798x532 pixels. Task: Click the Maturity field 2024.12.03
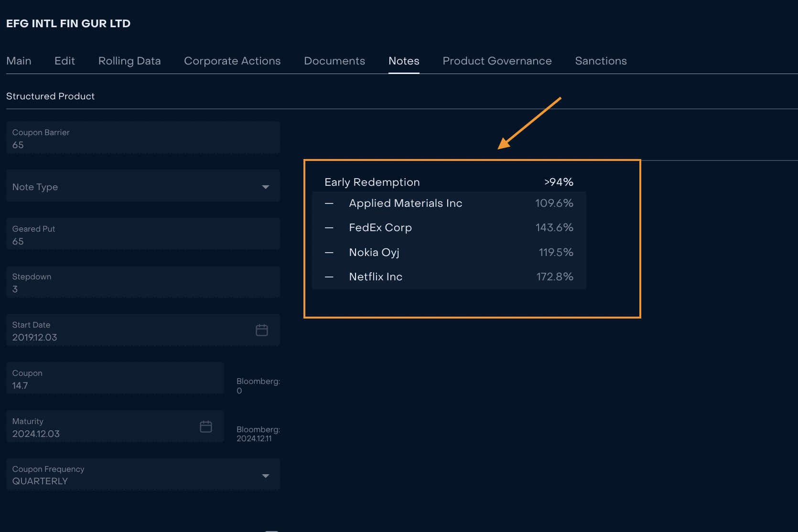115,426
